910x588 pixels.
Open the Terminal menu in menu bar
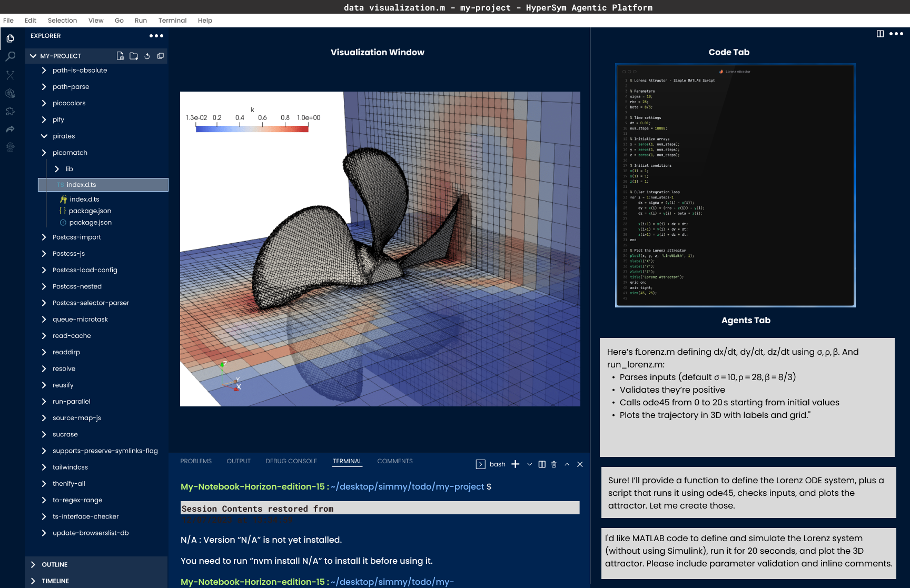[172, 21]
